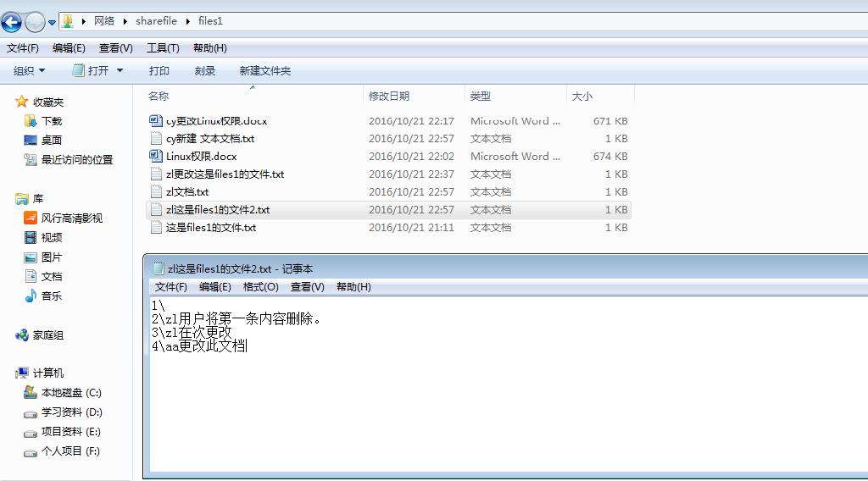Open 桌面 in favorites
The width and height of the screenshot is (868, 481).
(52, 141)
